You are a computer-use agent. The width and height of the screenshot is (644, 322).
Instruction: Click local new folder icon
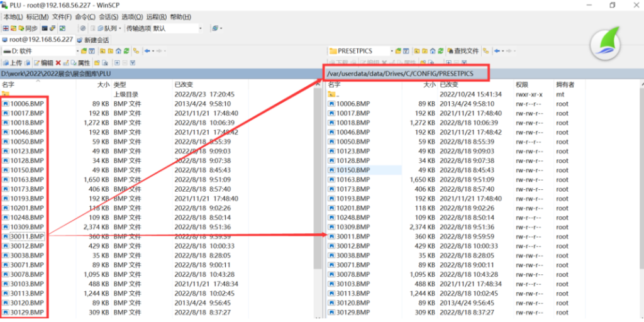(97, 64)
